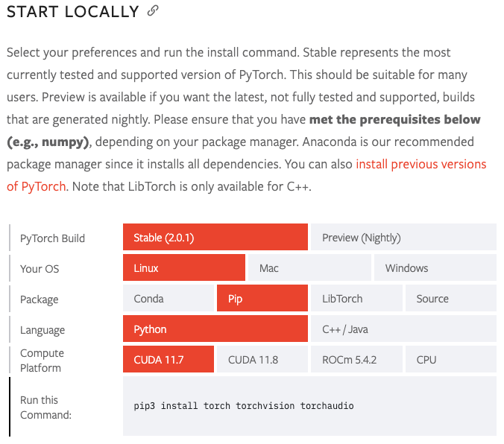Select Linux as your OS
The width and height of the screenshot is (504, 444).
coord(183,268)
